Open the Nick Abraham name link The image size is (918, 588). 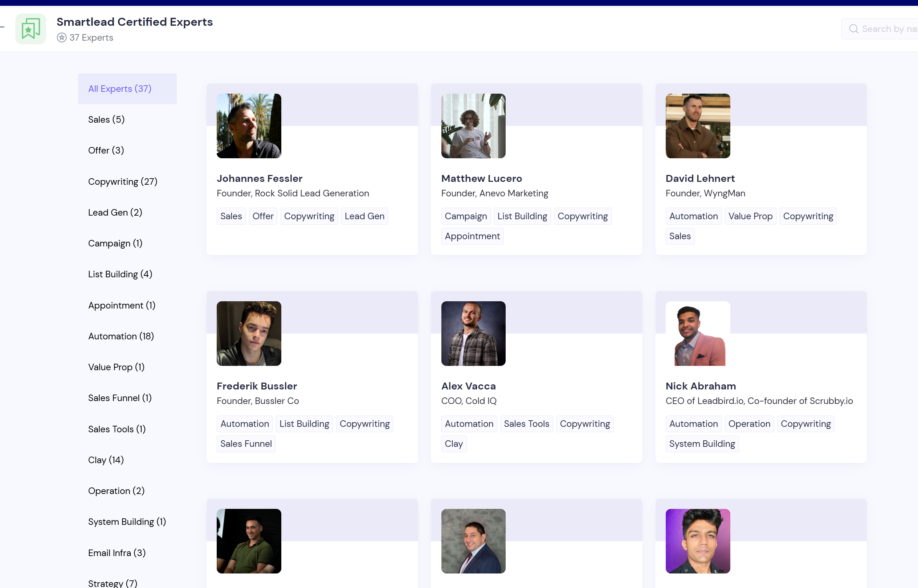pyautogui.click(x=701, y=386)
